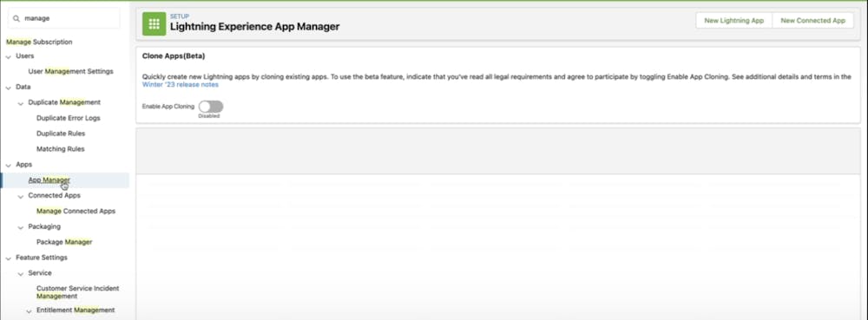868x320 pixels.
Task: Collapse the Duplicate Management chevron
Action: (x=21, y=103)
